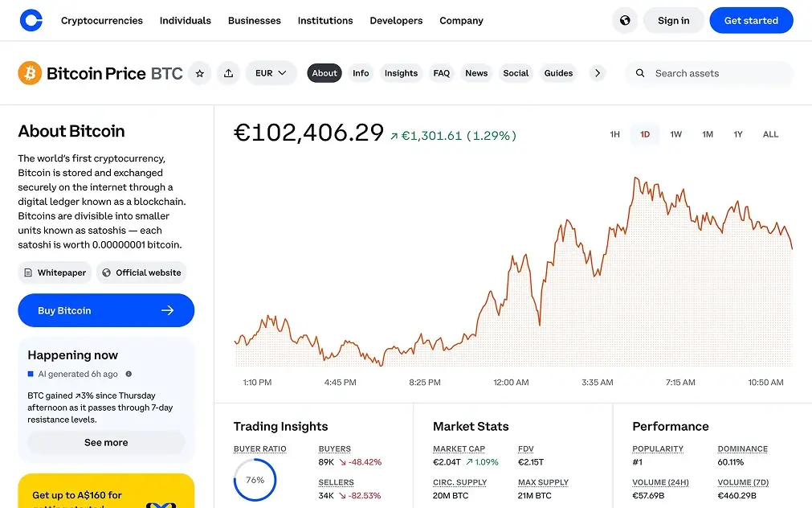
Task: Open the EUR currency dropdown
Action: click(x=271, y=72)
